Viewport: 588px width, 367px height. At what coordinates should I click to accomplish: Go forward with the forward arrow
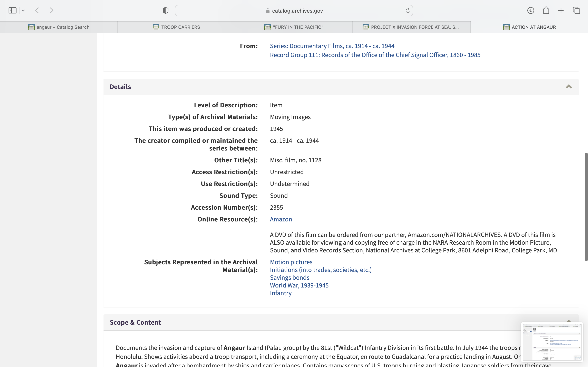pos(51,10)
